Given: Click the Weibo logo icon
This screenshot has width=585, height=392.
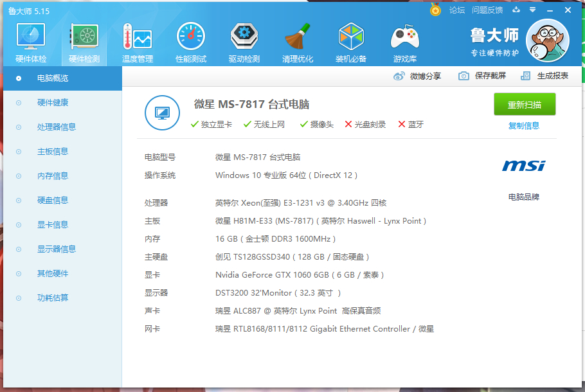Looking at the screenshot, I should (399, 76).
